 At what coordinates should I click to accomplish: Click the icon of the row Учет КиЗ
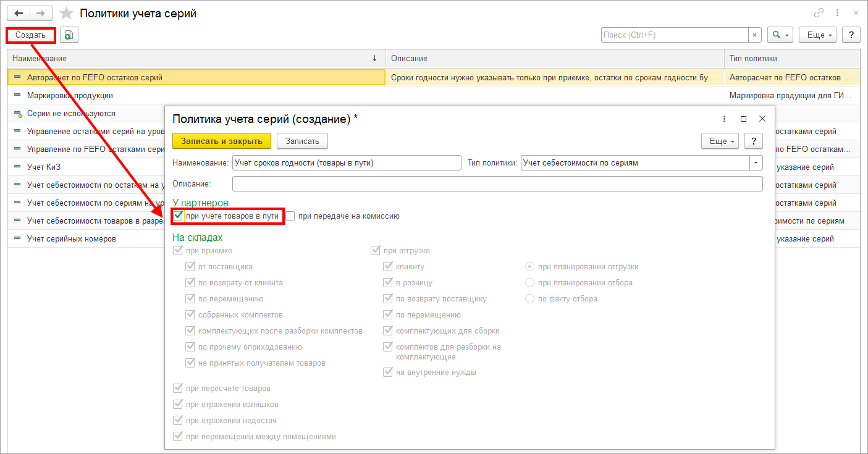coord(17,167)
